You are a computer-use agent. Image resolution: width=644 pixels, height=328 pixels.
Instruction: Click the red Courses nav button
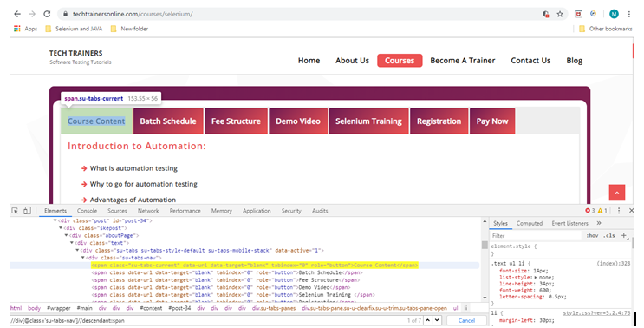click(400, 61)
